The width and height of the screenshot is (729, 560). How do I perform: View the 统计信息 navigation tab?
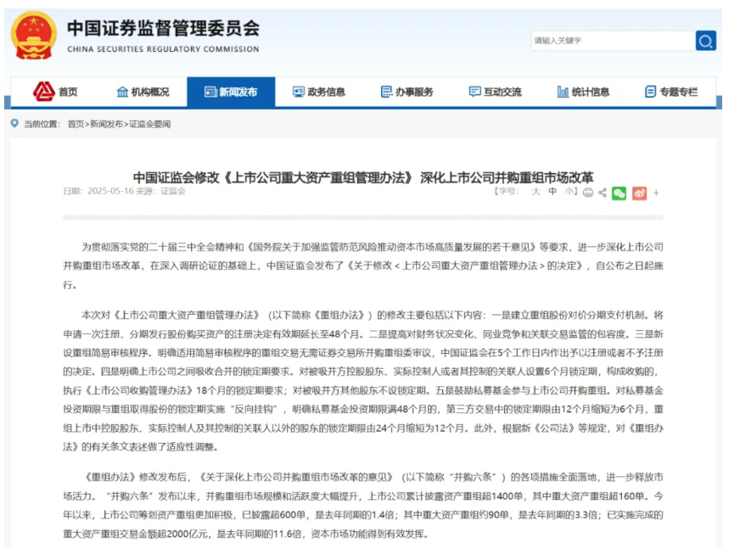(583, 92)
